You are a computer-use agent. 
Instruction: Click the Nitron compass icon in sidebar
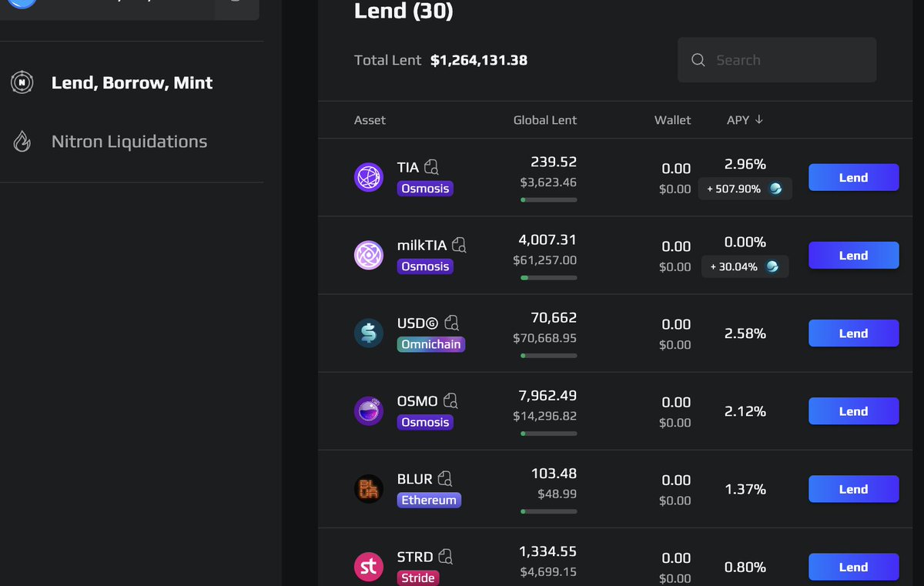pyautogui.click(x=22, y=82)
